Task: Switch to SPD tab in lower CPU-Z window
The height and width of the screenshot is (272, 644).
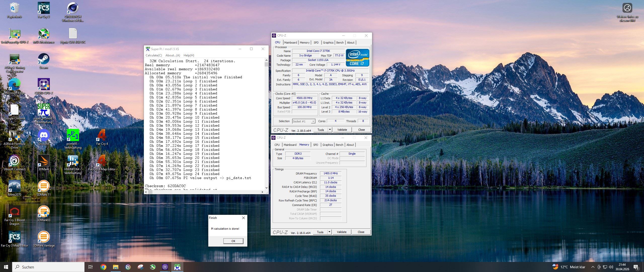Action: [x=315, y=145]
